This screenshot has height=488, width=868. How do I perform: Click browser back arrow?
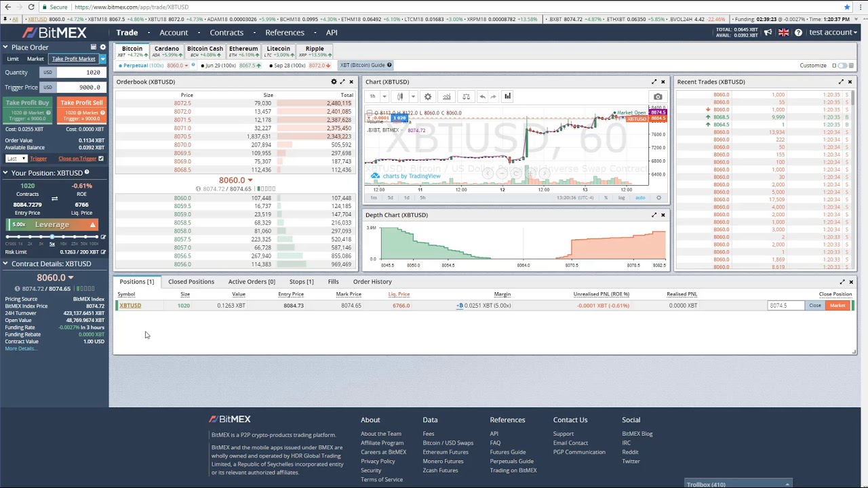coord(7,7)
